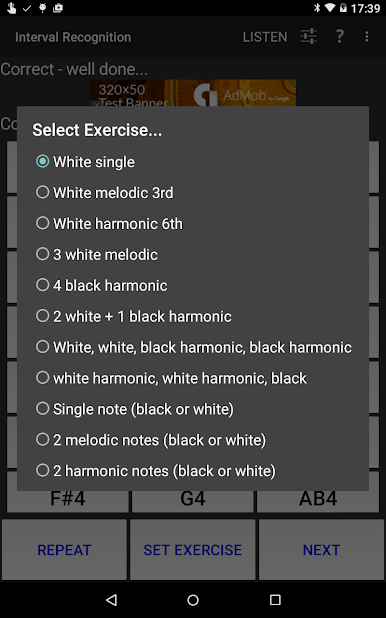Tap the NEXT button

pyautogui.click(x=321, y=549)
